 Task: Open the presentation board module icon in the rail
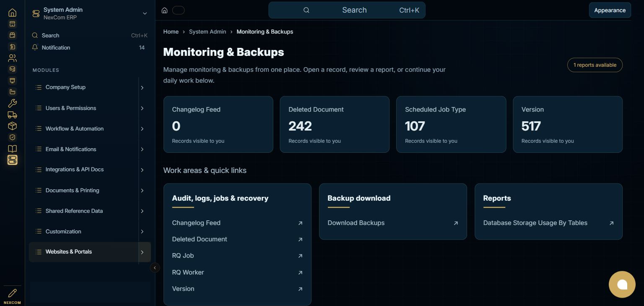point(13,80)
